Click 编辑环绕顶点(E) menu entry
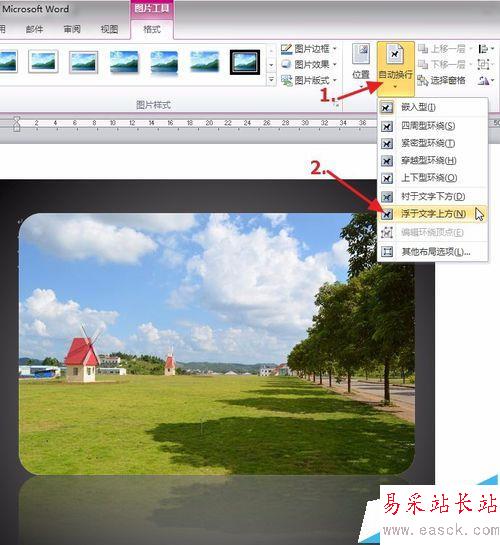 (x=433, y=232)
